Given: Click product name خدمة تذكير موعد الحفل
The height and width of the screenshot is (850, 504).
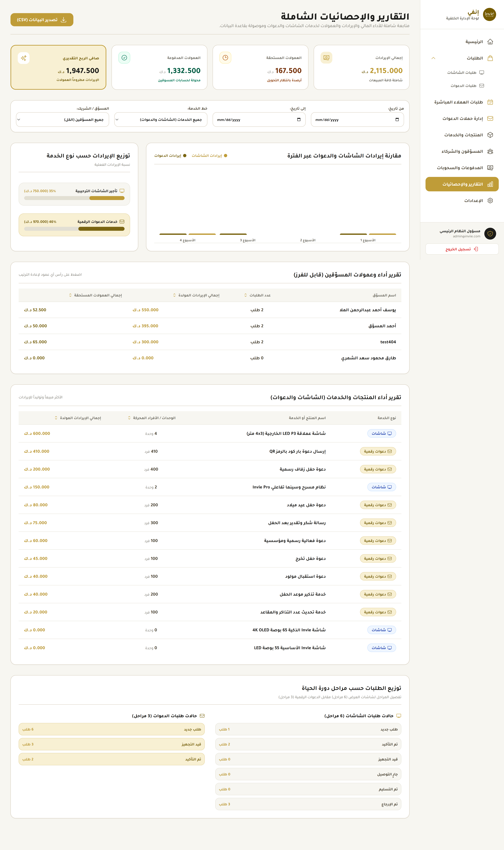Looking at the screenshot, I should (303, 594).
